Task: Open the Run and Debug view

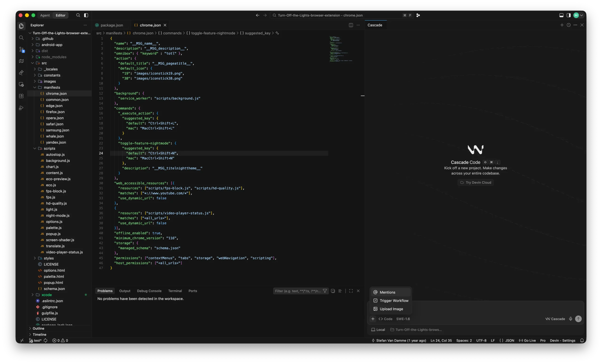Action: [21, 108]
